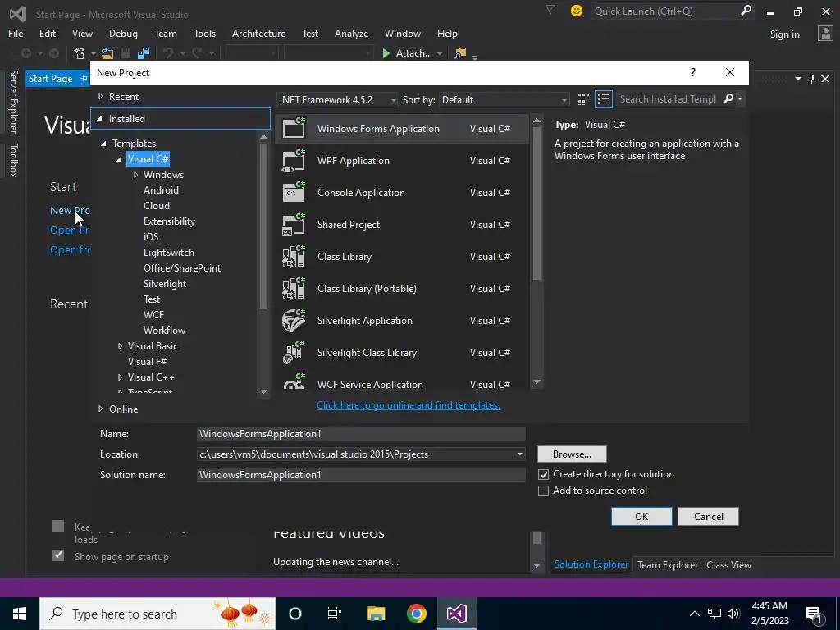The width and height of the screenshot is (840, 630).
Task: Open the Architecture menu
Action: 258,33
